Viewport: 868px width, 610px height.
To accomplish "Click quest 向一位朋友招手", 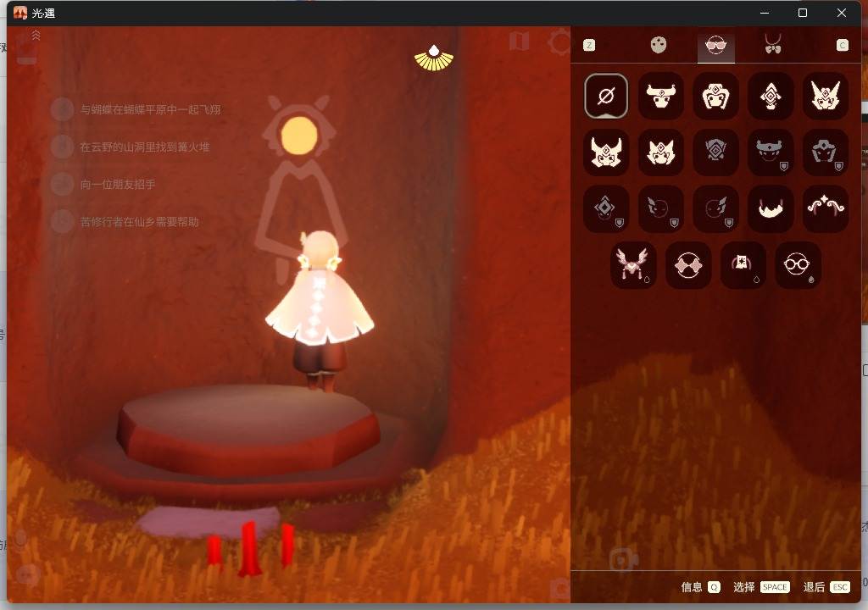I will click(x=103, y=185).
